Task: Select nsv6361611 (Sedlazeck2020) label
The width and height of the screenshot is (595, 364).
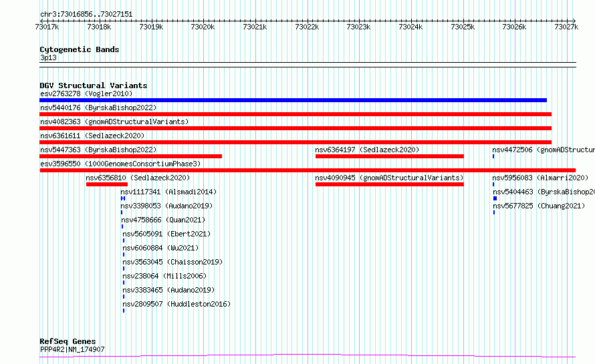Action: click(92, 136)
